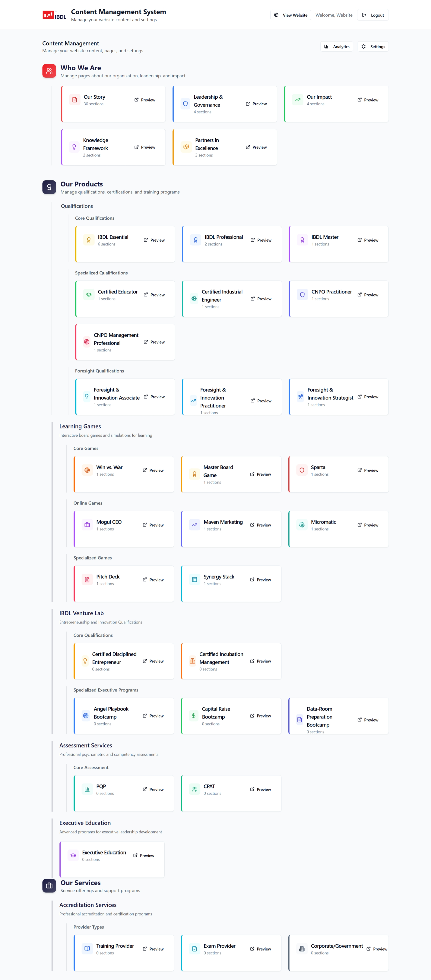Preview the Our Impact page

(367, 100)
